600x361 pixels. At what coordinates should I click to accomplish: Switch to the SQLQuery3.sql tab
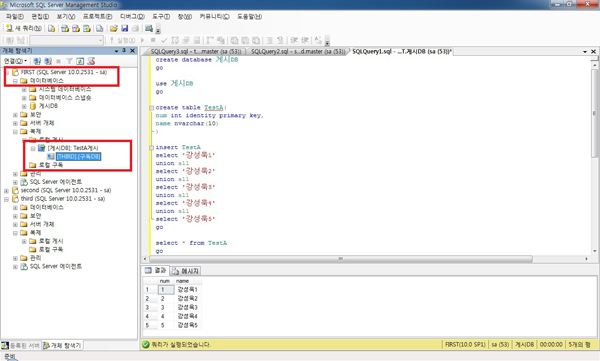coord(196,52)
